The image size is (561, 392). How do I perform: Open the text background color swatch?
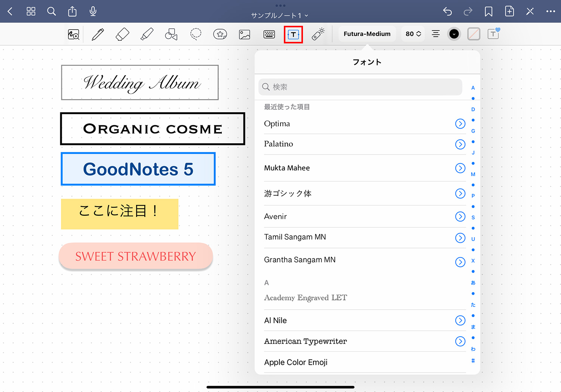[x=474, y=34]
